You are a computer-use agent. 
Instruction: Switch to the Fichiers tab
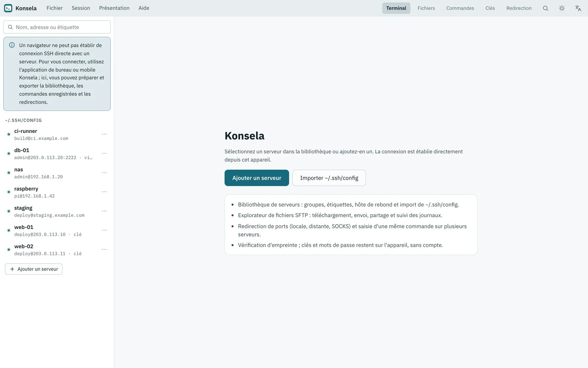(x=426, y=8)
